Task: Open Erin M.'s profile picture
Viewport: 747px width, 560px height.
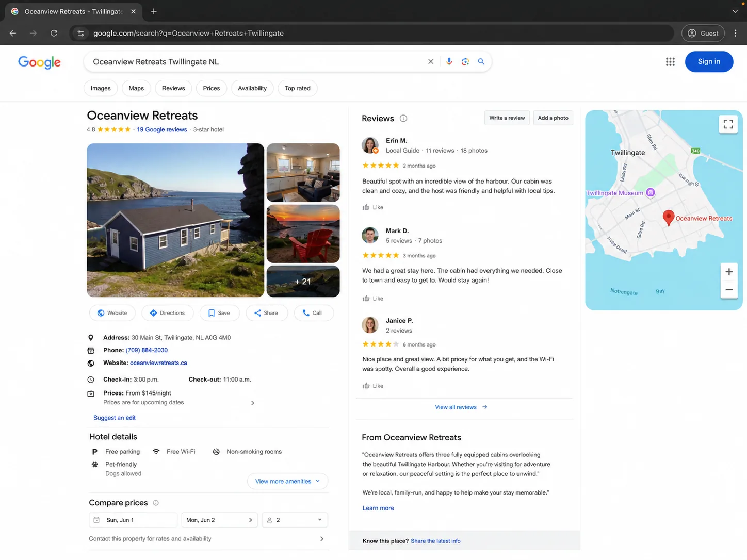Action: click(370, 145)
